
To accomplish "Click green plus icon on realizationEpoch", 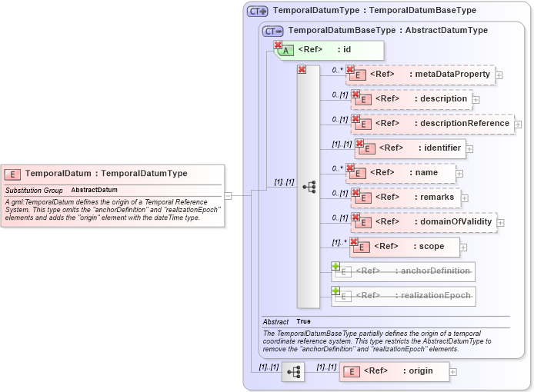I will coord(335,291).
